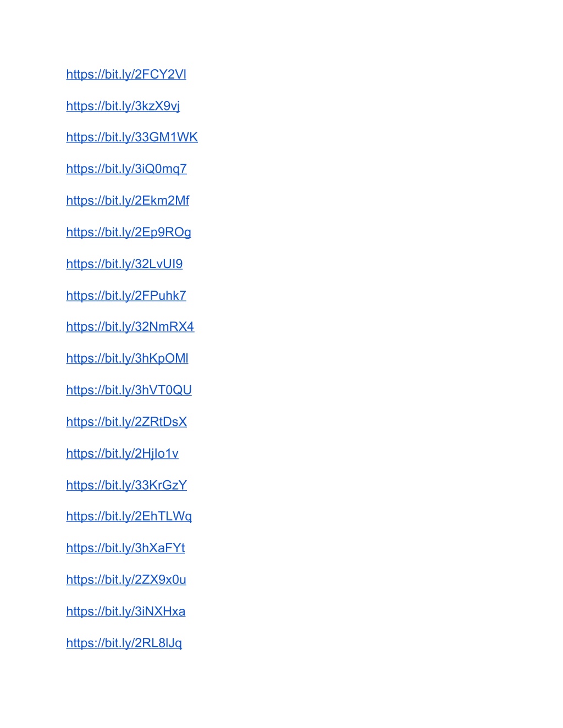The width and height of the screenshot is (563, 728).
Task: Open the bit.ly/2FPuhk7 link
Action: 126,296
